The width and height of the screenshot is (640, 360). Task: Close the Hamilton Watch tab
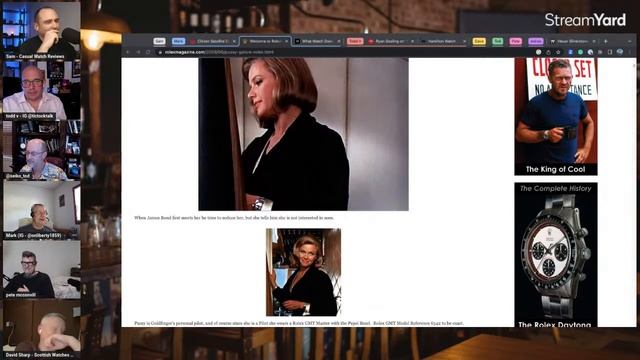[x=464, y=41]
